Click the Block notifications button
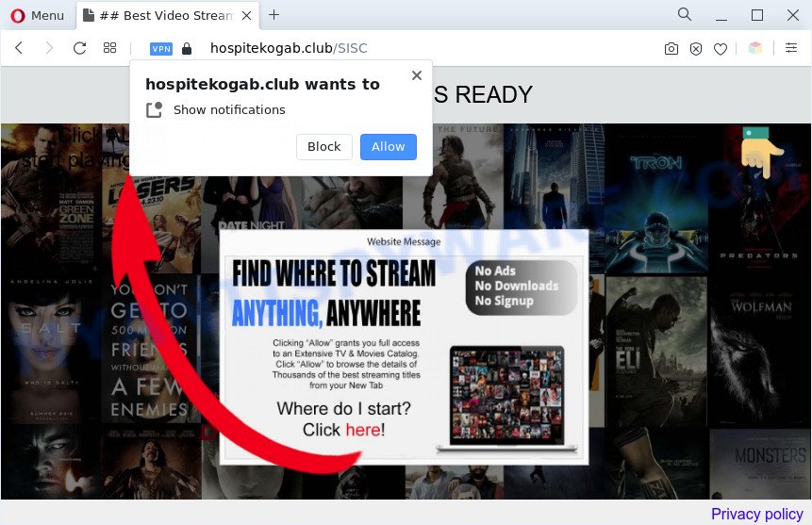The height and width of the screenshot is (525, 812). click(324, 147)
